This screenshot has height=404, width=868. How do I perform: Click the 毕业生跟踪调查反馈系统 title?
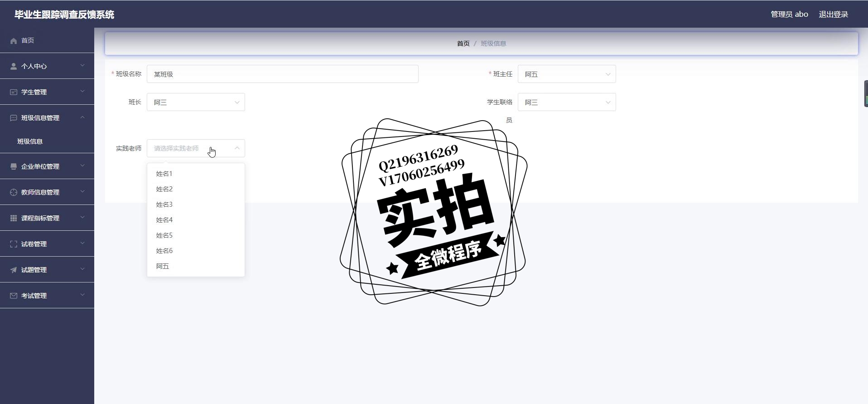click(x=64, y=15)
